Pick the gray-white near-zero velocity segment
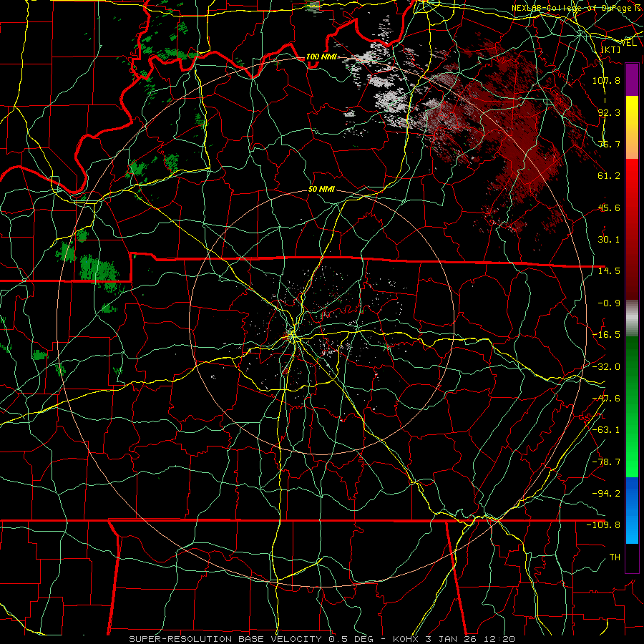Image resolution: width=644 pixels, height=644 pixels. click(x=632, y=318)
